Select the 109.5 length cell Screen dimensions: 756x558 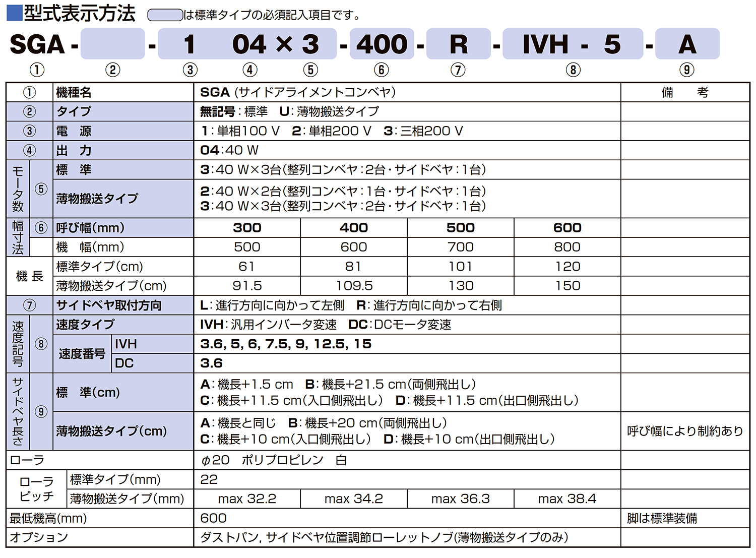[x=354, y=286]
